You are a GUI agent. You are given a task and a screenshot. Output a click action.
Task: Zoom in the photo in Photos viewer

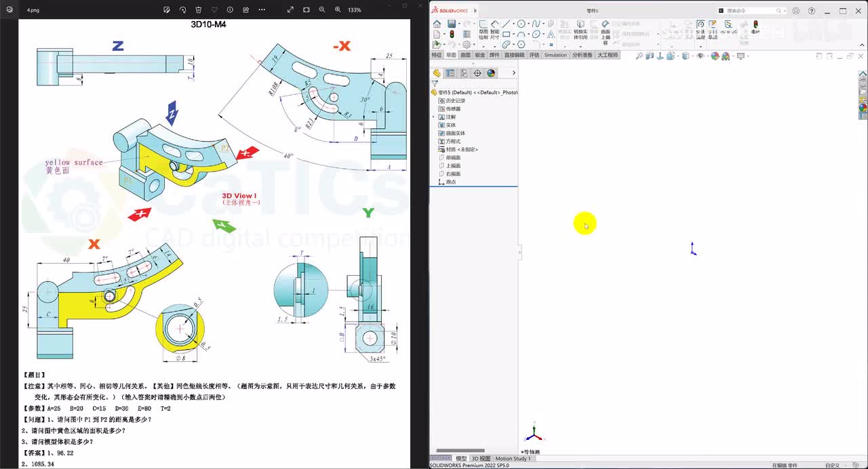coord(338,10)
